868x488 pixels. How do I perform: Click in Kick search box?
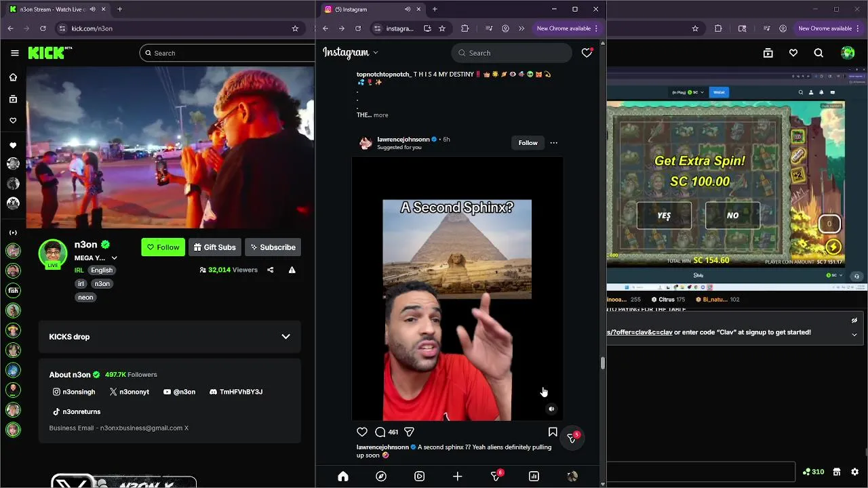[227, 53]
